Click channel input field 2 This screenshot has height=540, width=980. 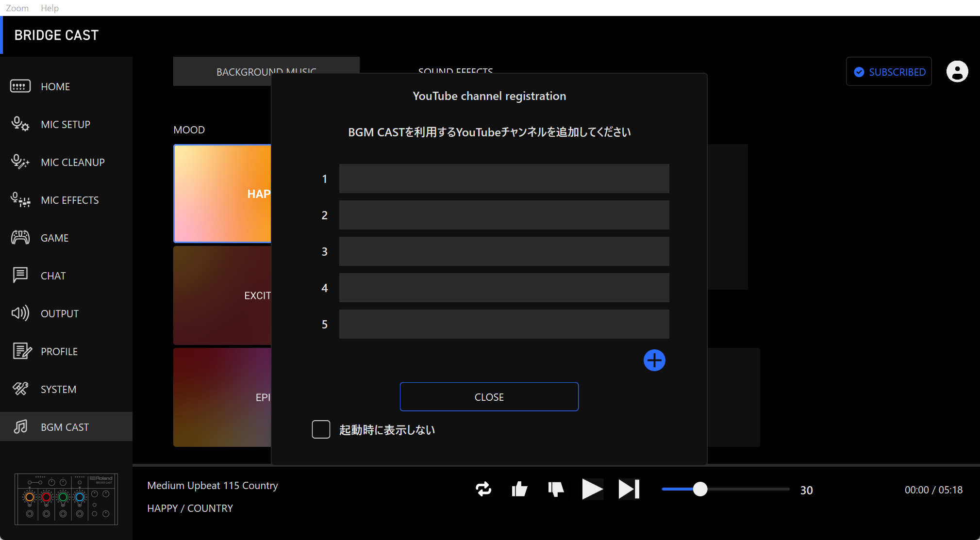click(504, 215)
